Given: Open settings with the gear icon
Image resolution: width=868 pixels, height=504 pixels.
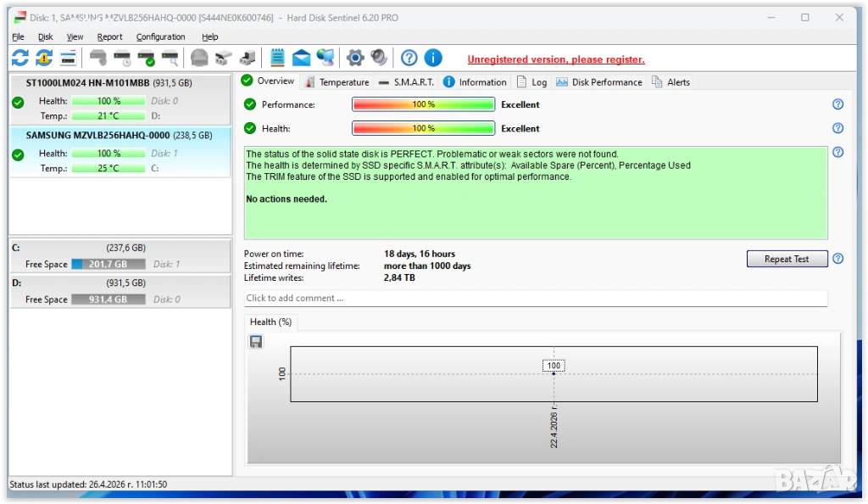Looking at the screenshot, I should [x=355, y=58].
